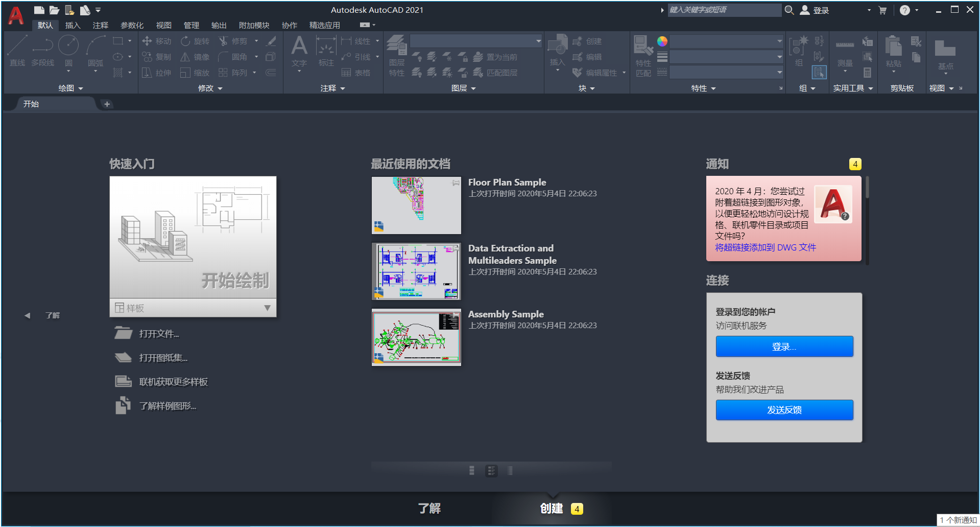Viewport: 980px width, 527px height.
Task: Click the 修剪 trim tool
Action: [x=233, y=41]
